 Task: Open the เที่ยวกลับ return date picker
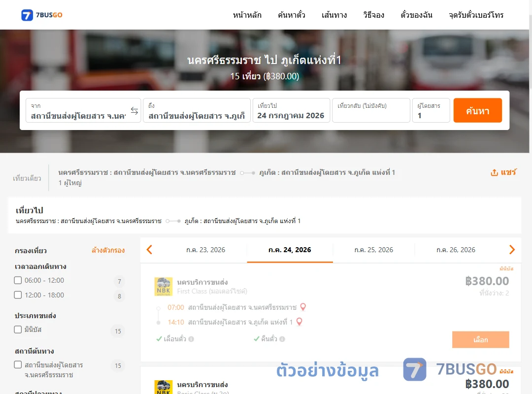(x=371, y=111)
